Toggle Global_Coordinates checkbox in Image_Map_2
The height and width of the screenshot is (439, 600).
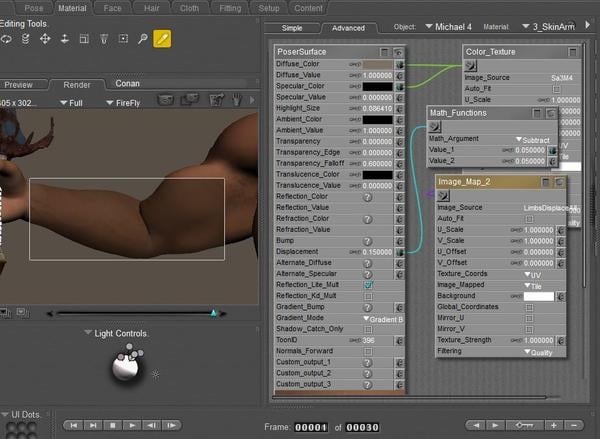tap(529, 307)
